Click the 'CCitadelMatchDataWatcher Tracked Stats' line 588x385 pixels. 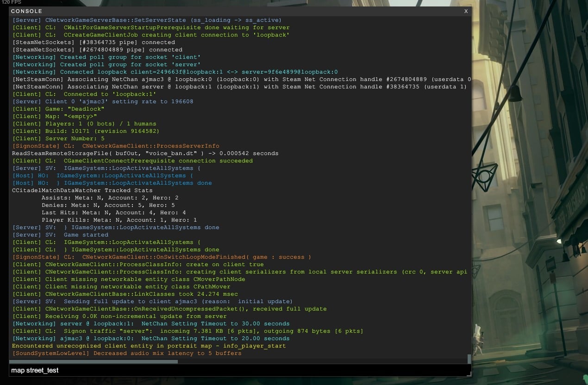(82, 190)
